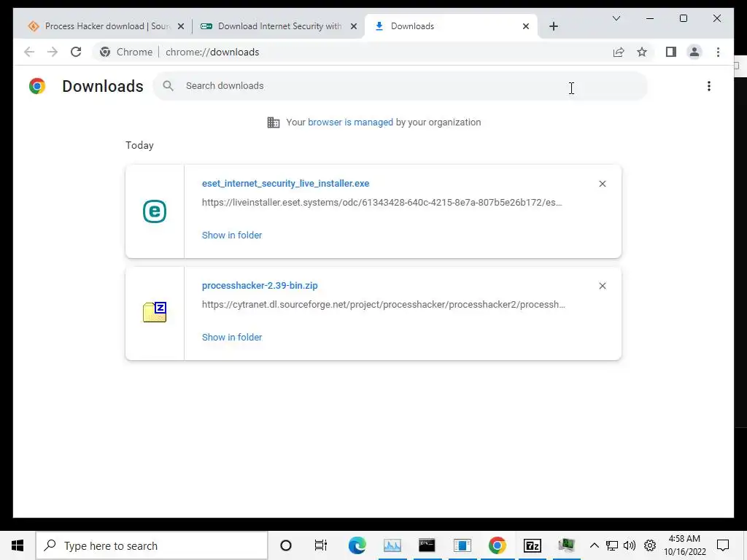
Task: Go forward with the browser arrow
Action: click(53, 52)
